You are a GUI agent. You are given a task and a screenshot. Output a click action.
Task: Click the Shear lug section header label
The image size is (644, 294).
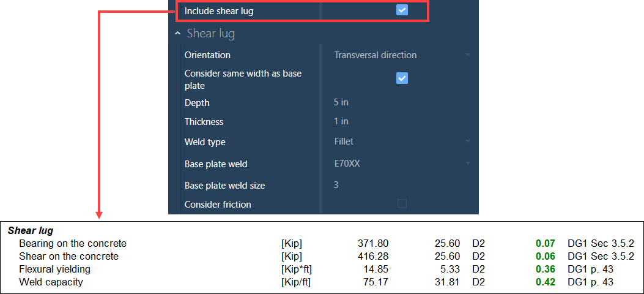pos(211,34)
